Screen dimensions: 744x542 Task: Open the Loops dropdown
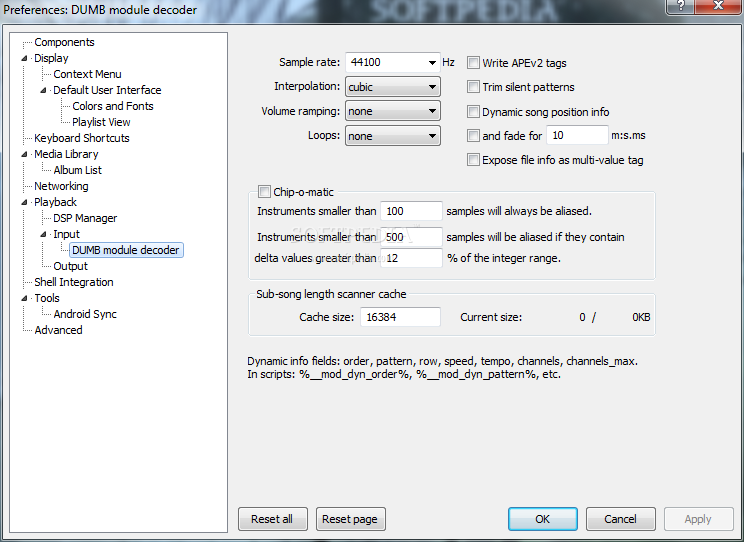point(393,136)
